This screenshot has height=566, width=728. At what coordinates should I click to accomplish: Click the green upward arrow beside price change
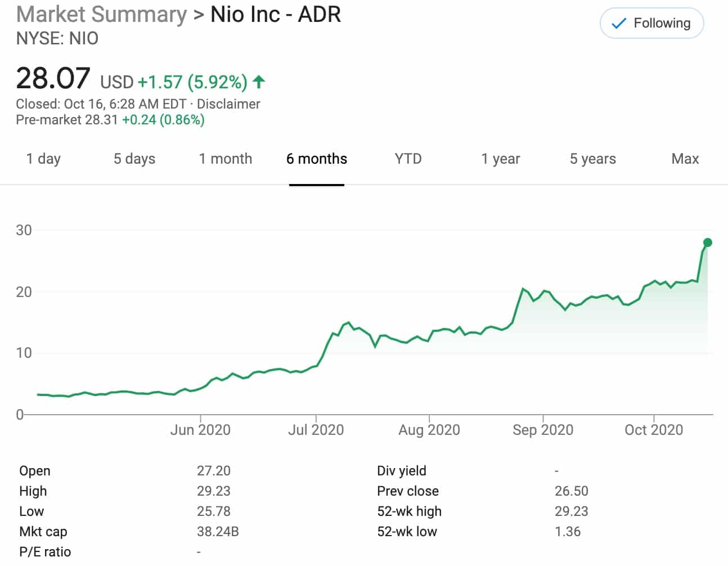(258, 82)
